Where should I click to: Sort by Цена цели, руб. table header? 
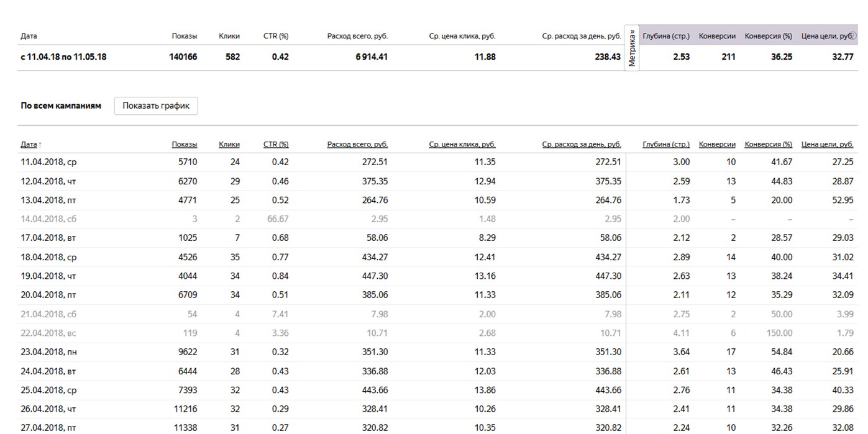point(828,144)
